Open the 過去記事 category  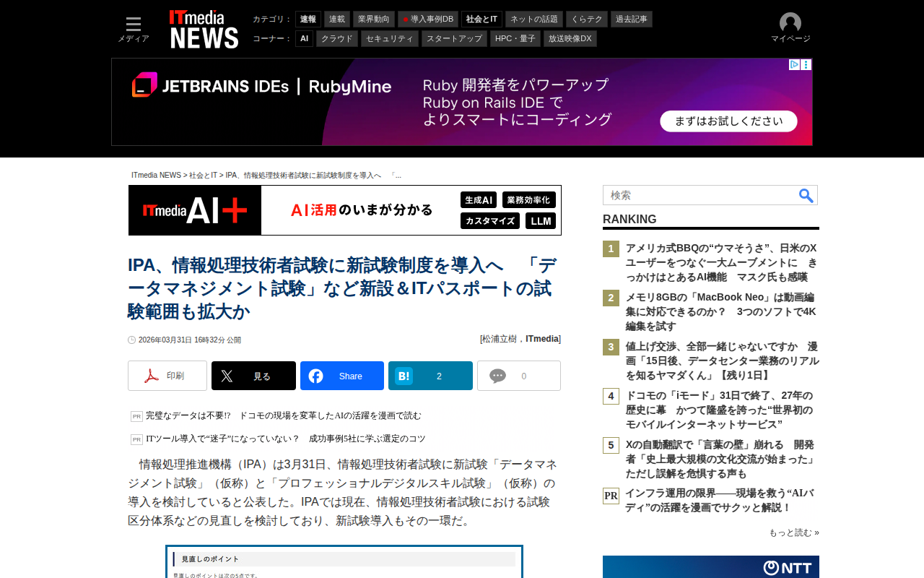632,19
